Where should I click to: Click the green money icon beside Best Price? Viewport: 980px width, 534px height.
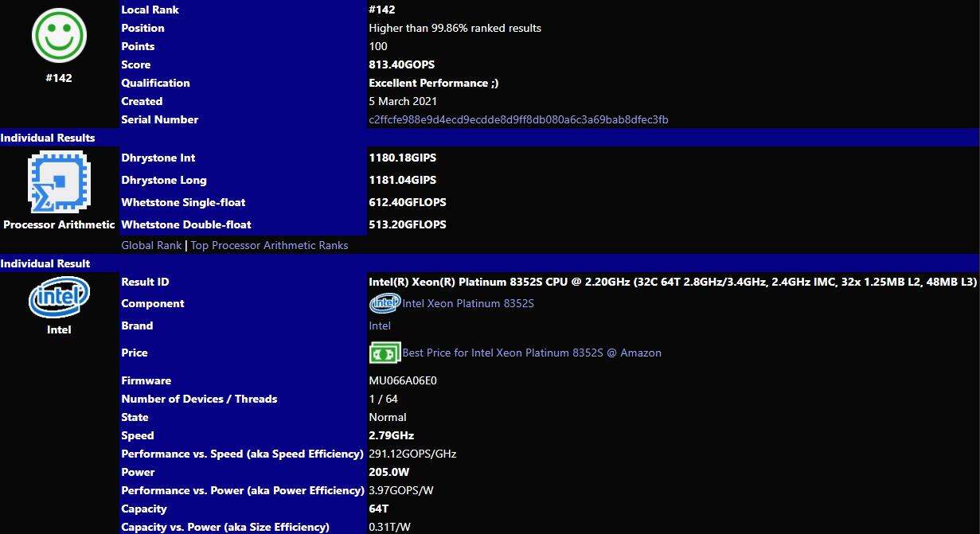[385, 353]
